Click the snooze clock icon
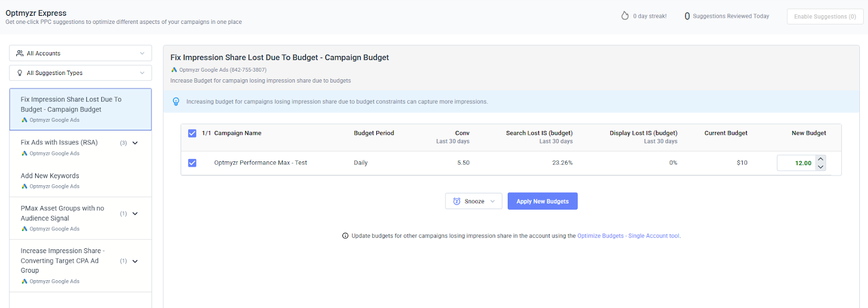 click(x=457, y=201)
